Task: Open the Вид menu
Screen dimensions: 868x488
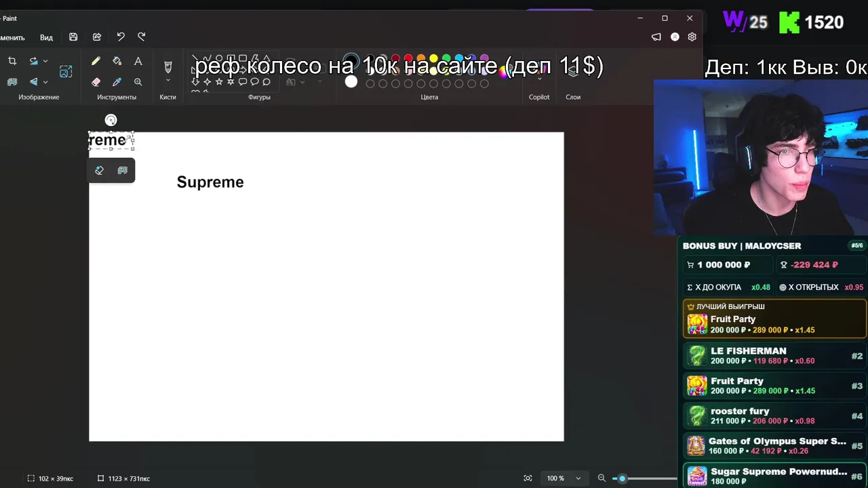Action: tap(46, 37)
